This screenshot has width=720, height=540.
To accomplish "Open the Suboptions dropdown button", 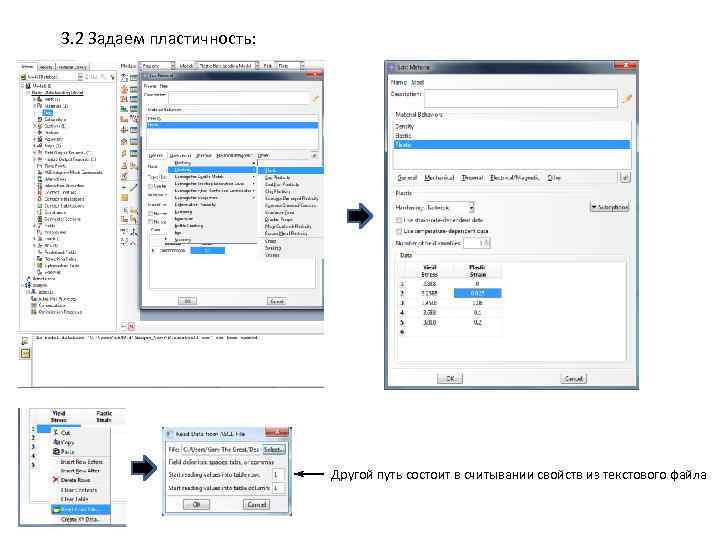I will click(609, 207).
